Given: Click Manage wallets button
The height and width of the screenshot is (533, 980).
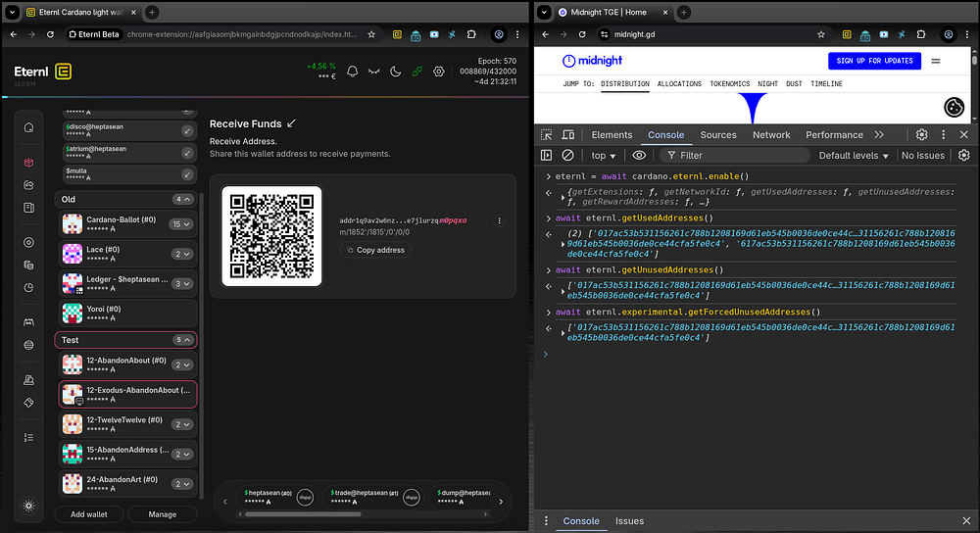Looking at the screenshot, I should pyautogui.click(x=163, y=514).
